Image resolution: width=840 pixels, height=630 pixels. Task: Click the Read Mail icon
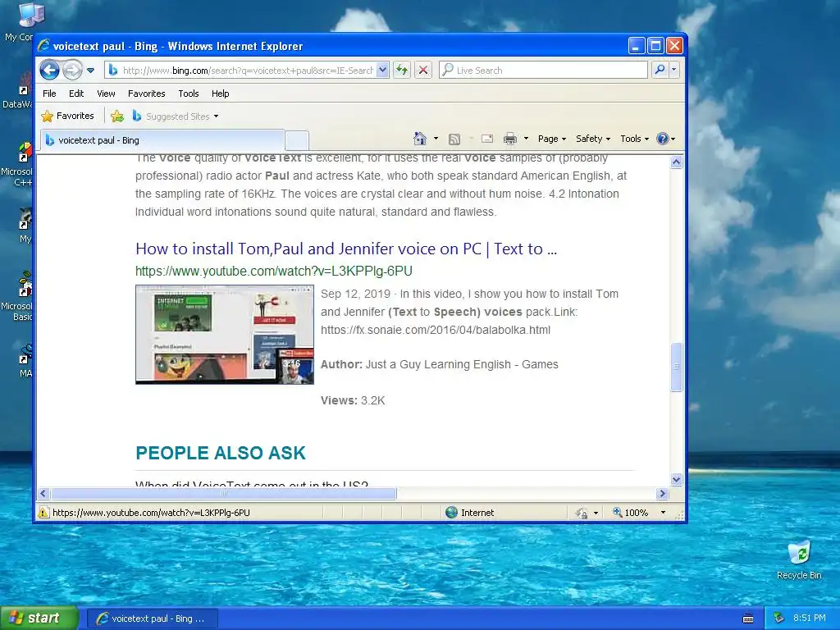coord(487,139)
